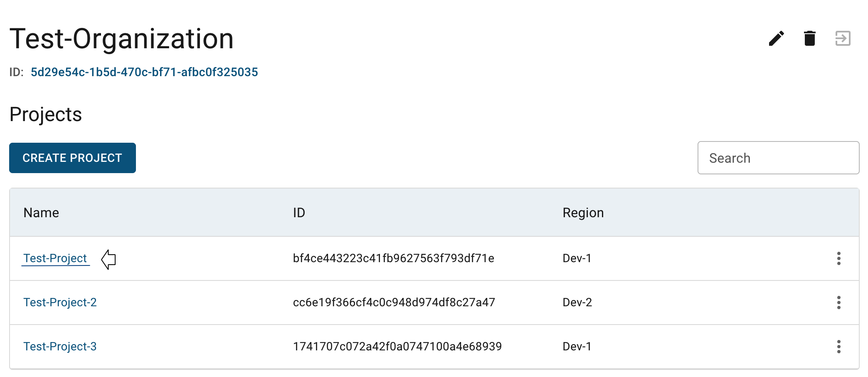868x377 pixels.
Task: Click the Test-Project-3 ID value 1741707c…
Action: click(397, 347)
